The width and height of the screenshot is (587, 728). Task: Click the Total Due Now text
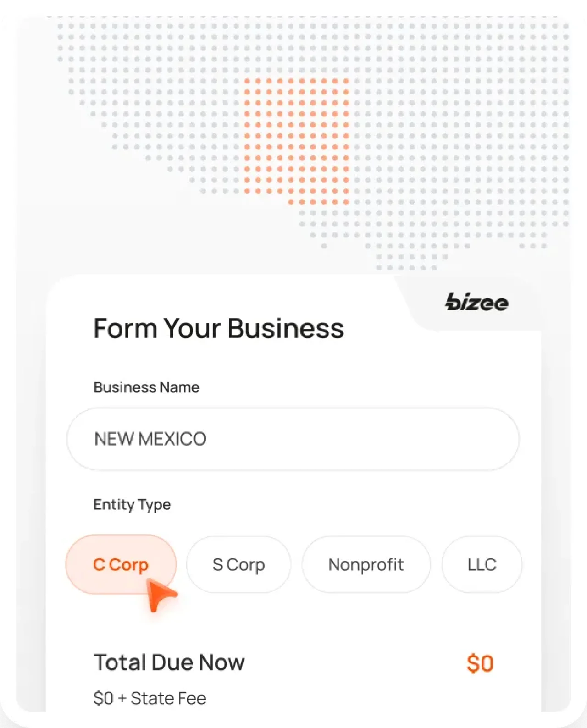point(169,662)
